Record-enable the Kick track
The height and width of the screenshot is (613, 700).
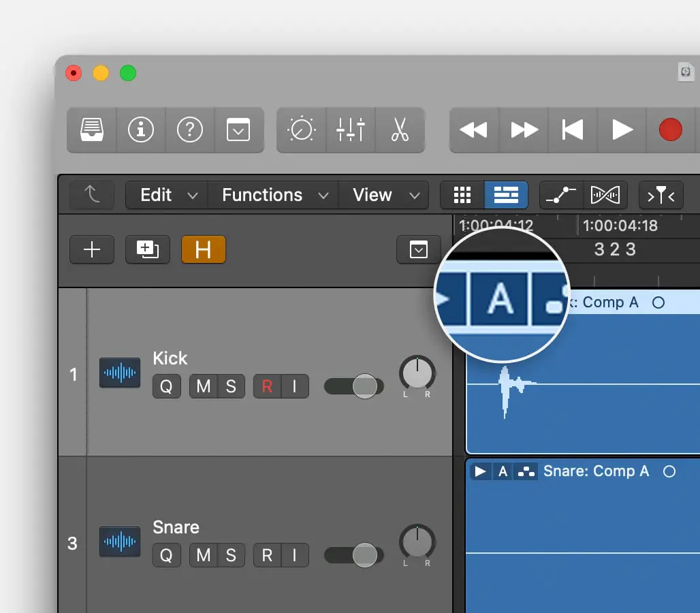(x=266, y=386)
